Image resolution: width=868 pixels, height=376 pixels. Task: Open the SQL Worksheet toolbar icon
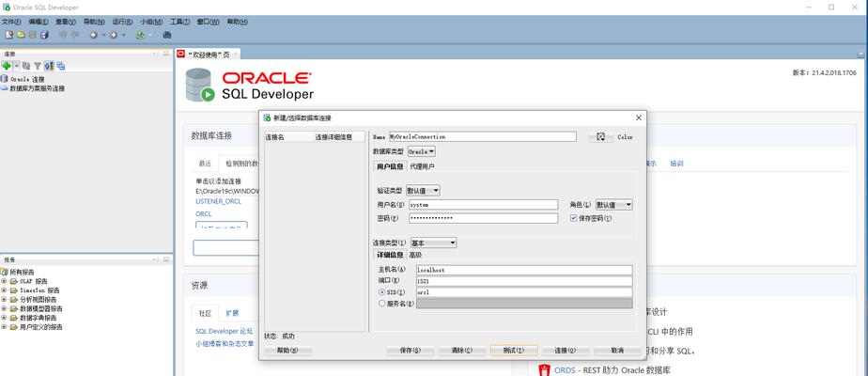[141, 35]
